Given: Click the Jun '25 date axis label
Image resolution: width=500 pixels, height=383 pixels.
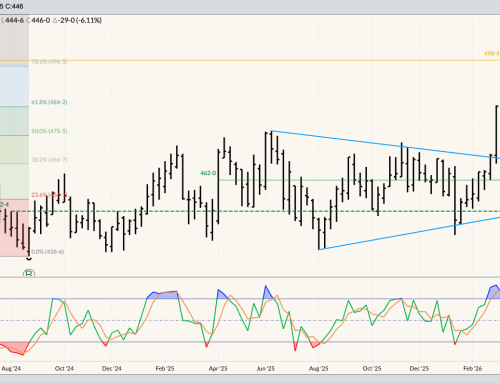Looking at the screenshot, I should click(266, 369).
